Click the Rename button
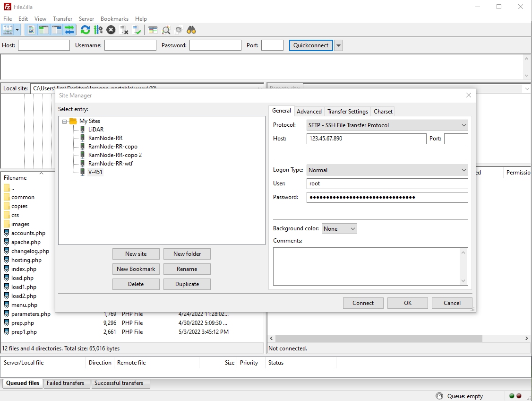Image resolution: width=532 pixels, height=401 pixels. (x=187, y=269)
